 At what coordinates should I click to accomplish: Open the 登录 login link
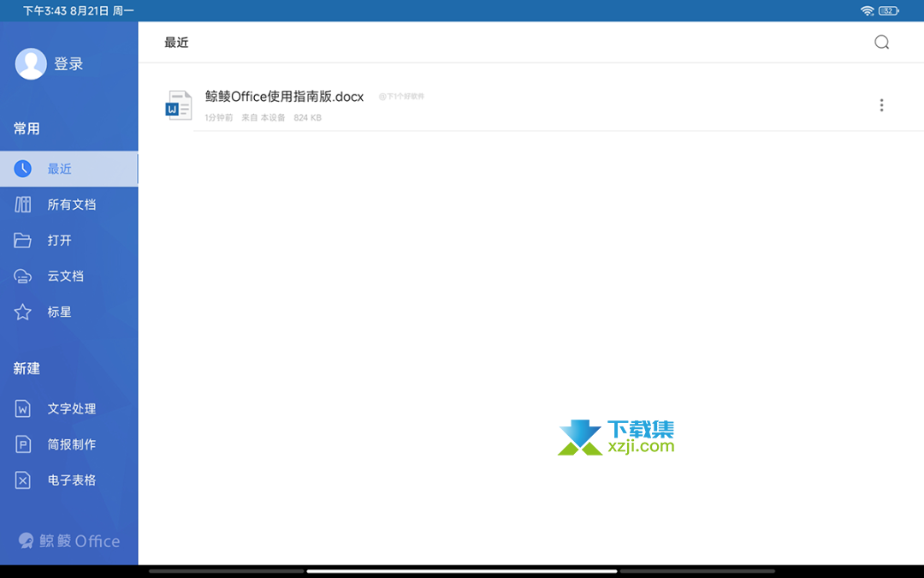coord(68,63)
